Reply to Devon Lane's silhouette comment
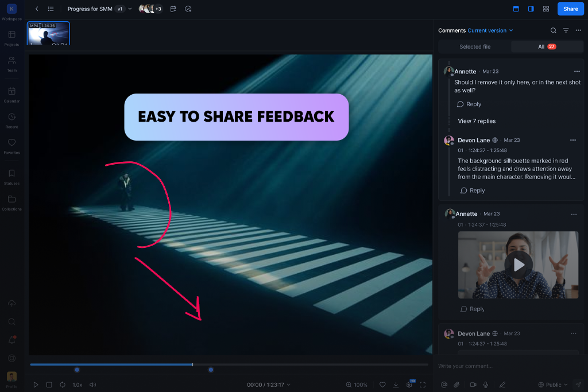The width and height of the screenshot is (588, 392). pyautogui.click(x=473, y=191)
